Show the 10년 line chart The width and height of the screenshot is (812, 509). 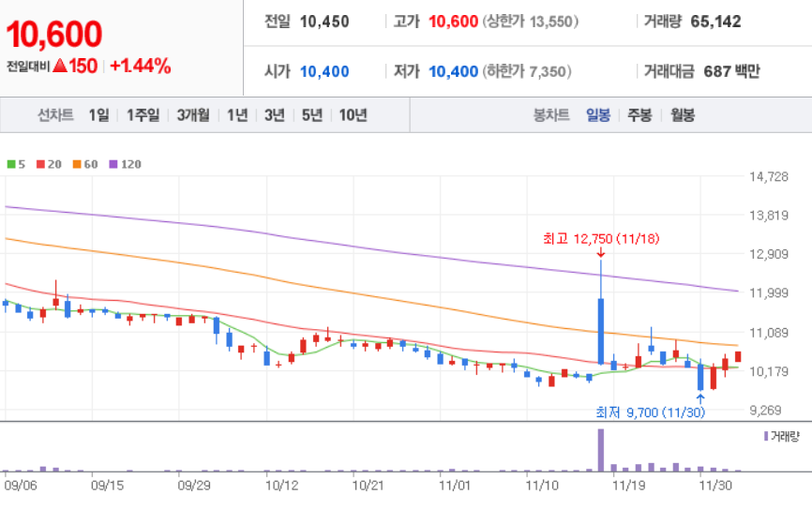pos(353,115)
